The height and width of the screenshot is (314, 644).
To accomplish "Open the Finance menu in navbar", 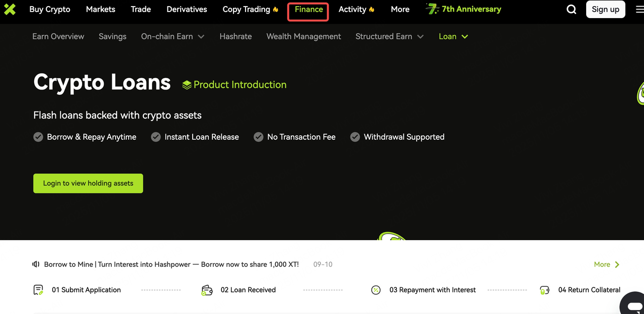I will coord(308,10).
